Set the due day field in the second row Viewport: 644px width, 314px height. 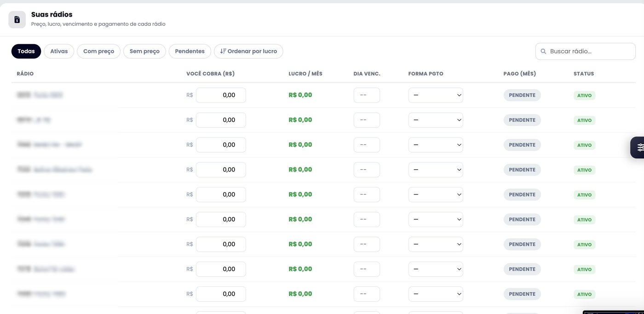click(x=367, y=120)
